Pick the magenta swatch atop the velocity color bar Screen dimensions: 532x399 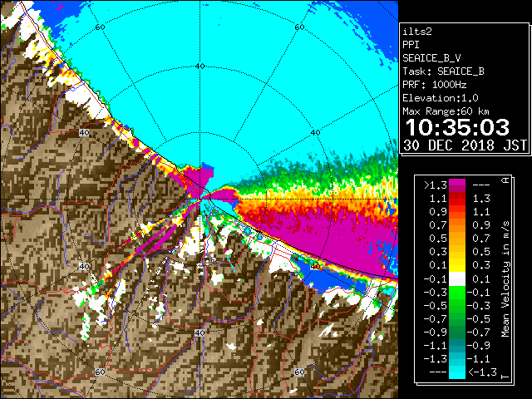pos(457,183)
